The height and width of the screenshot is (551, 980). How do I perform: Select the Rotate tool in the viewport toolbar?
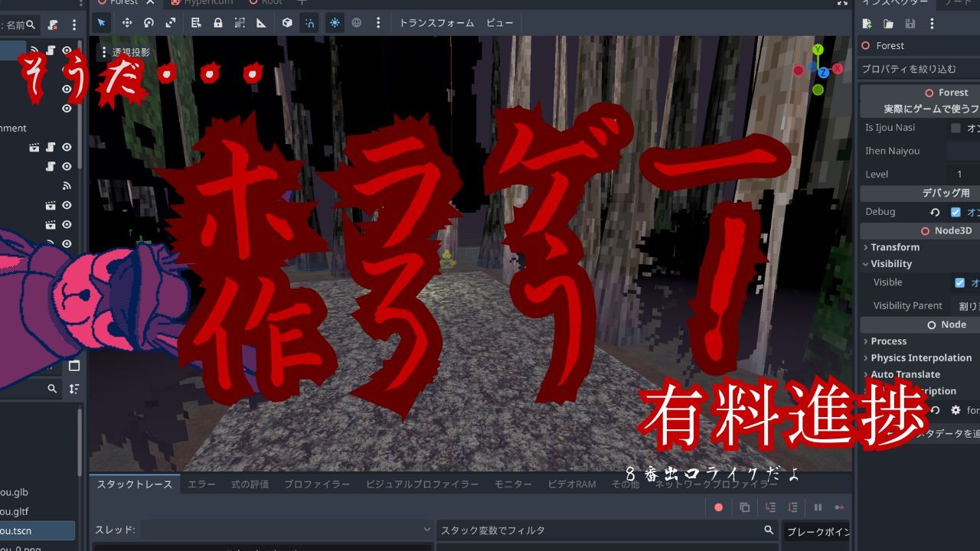click(x=149, y=22)
